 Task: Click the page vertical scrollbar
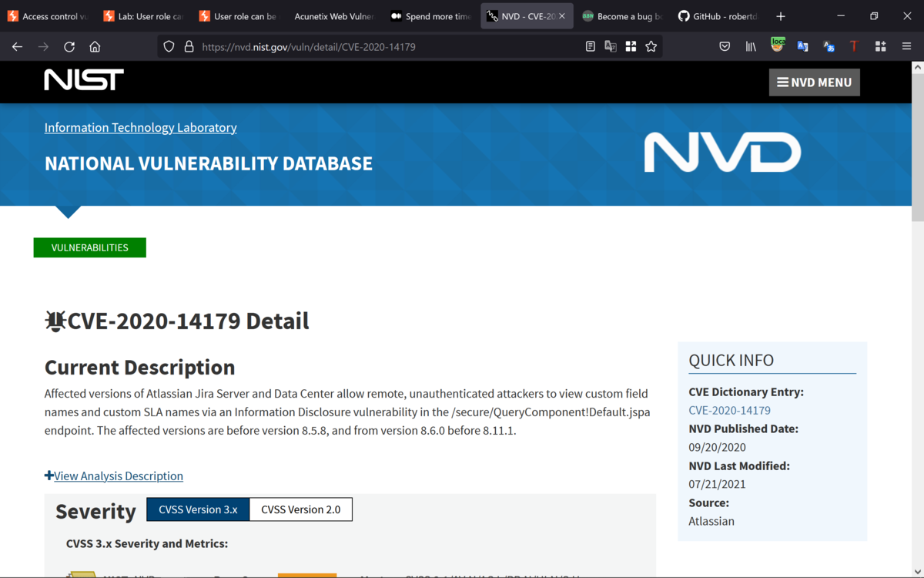(917, 146)
